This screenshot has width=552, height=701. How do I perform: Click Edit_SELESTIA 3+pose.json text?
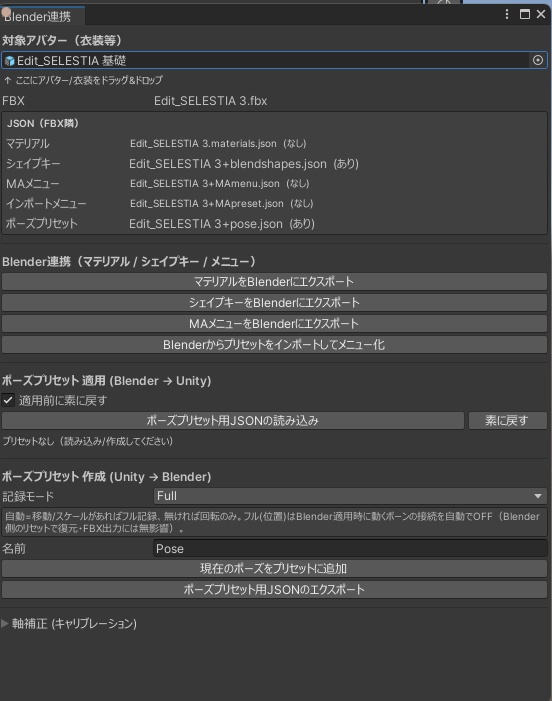click(206, 224)
